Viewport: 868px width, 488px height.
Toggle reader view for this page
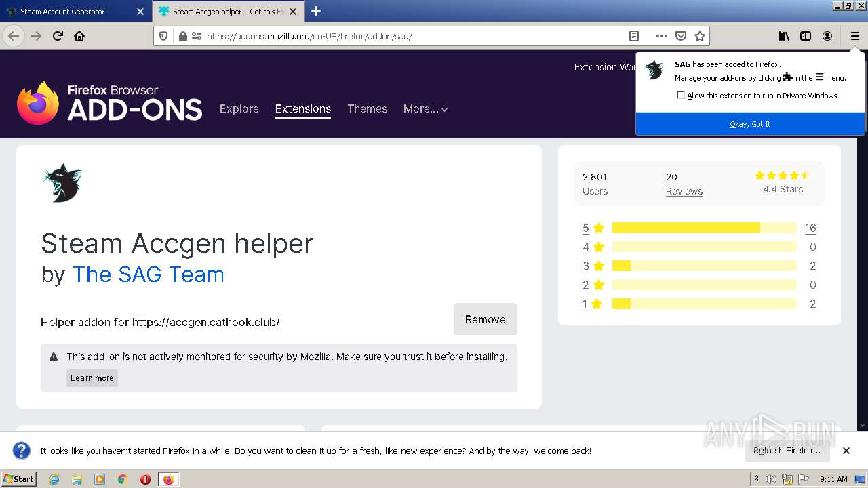click(x=633, y=36)
